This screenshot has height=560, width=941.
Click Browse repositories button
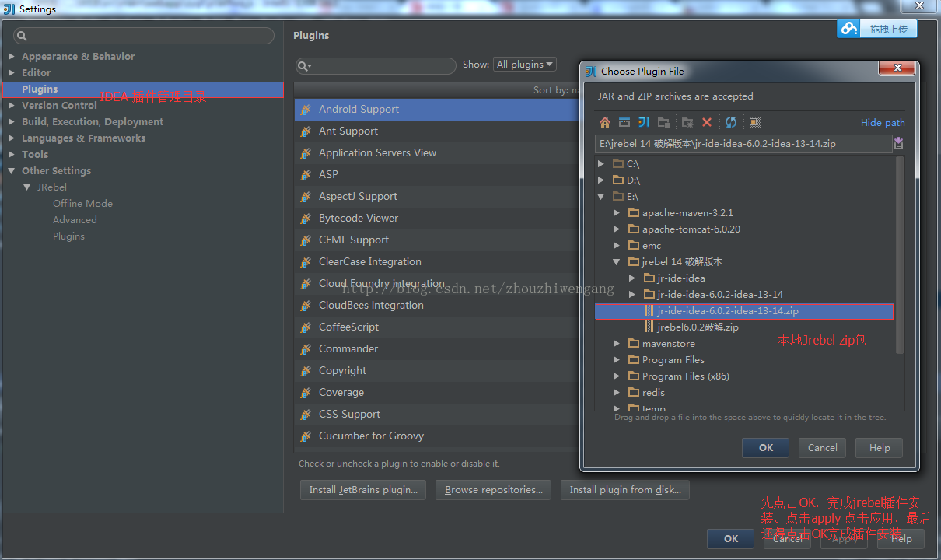click(x=494, y=490)
